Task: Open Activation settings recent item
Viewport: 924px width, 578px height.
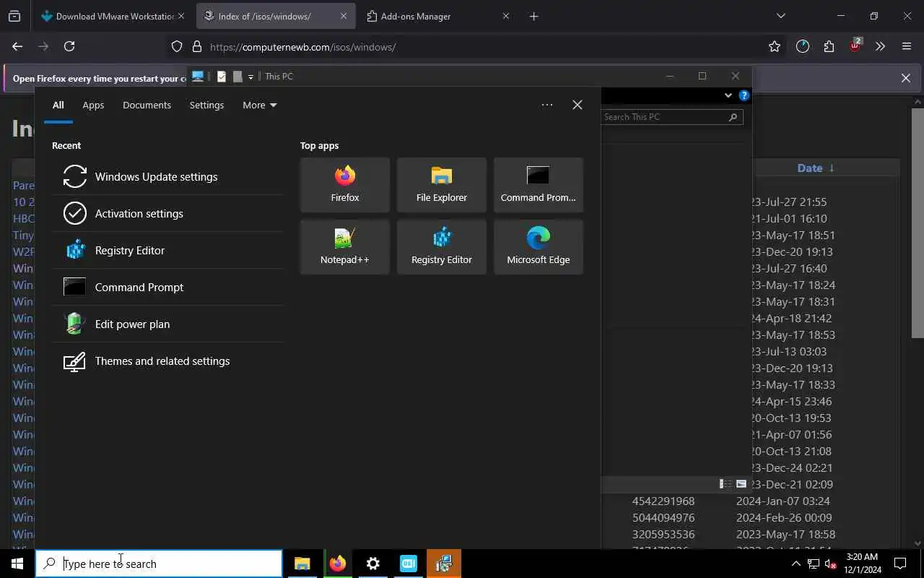Action: pos(167,213)
